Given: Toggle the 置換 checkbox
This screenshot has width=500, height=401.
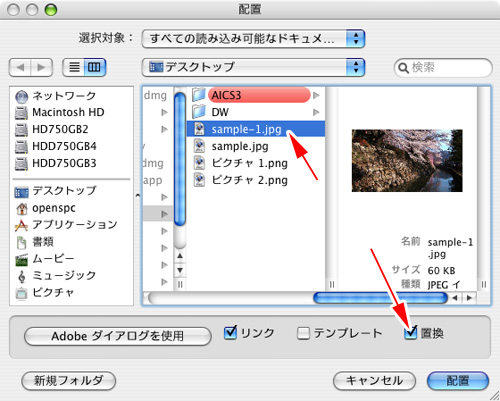Looking at the screenshot, I should click(x=410, y=333).
